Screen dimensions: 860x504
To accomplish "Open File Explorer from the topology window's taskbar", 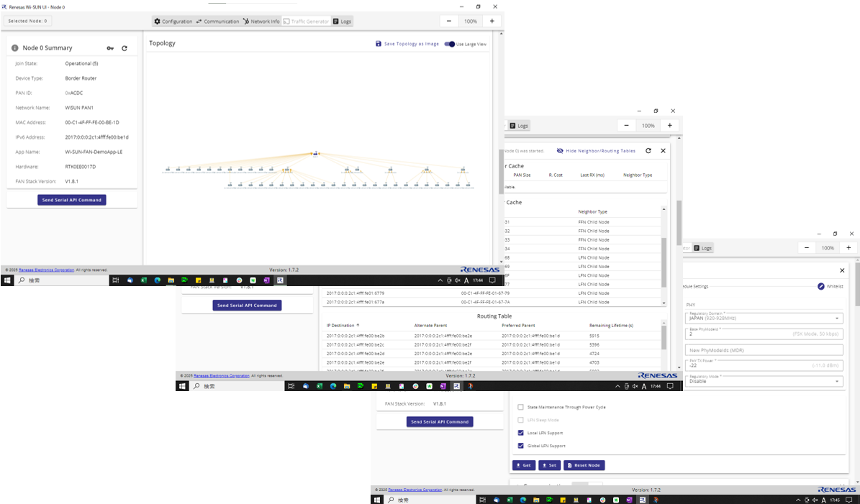I will [x=171, y=280].
